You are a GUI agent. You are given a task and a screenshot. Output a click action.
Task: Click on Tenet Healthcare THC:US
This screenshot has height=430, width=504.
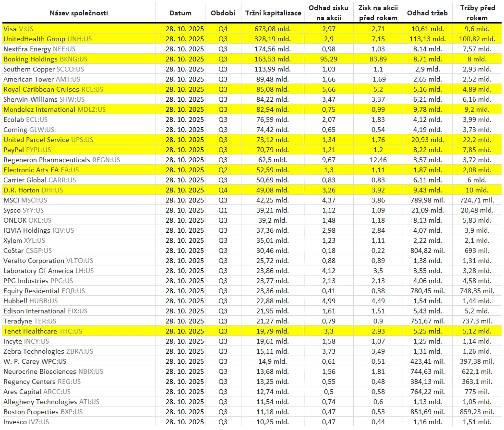click(x=43, y=331)
